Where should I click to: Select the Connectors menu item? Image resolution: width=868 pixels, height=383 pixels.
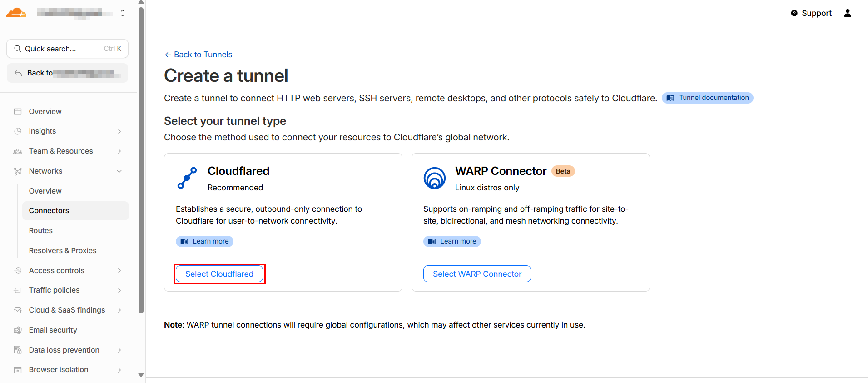(x=75, y=211)
